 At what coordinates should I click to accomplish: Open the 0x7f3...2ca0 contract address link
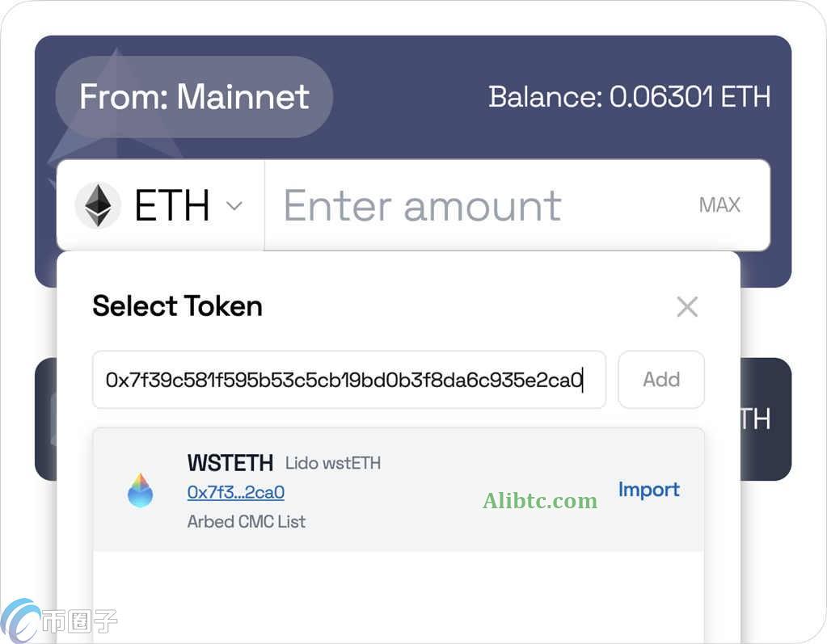point(235,492)
